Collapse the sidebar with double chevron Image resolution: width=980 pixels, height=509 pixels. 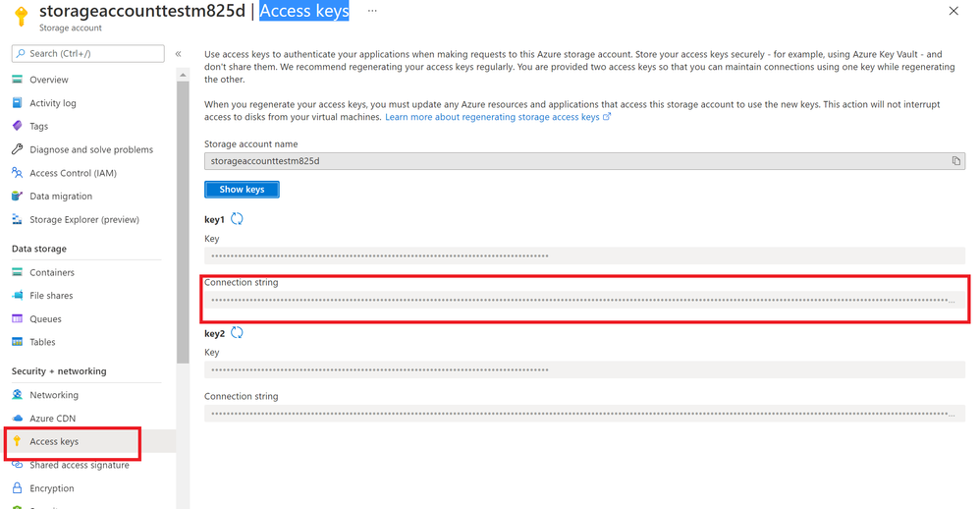[178, 54]
